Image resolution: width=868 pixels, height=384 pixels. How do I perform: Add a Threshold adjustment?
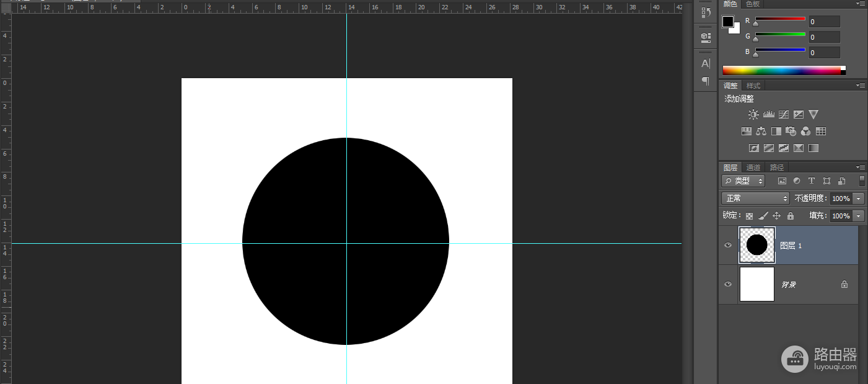click(784, 148)
